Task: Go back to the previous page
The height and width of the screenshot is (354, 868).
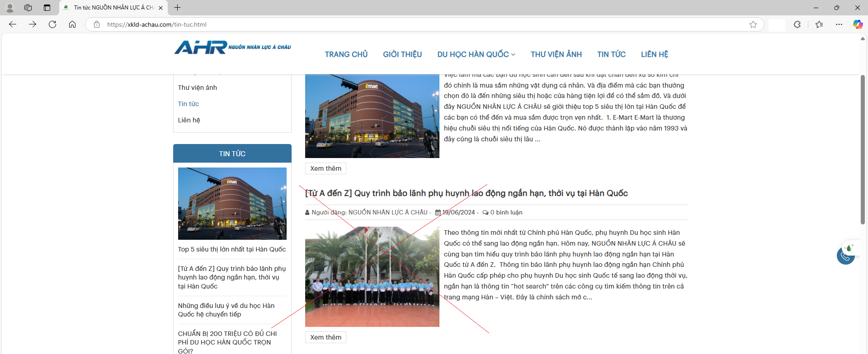Action: coord(13,24)
